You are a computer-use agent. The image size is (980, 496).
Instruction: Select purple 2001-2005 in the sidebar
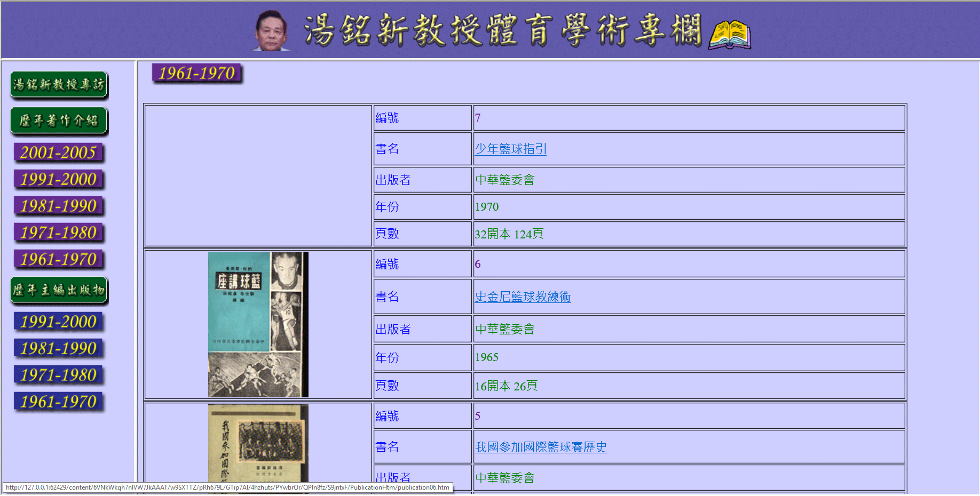[59, 153]
